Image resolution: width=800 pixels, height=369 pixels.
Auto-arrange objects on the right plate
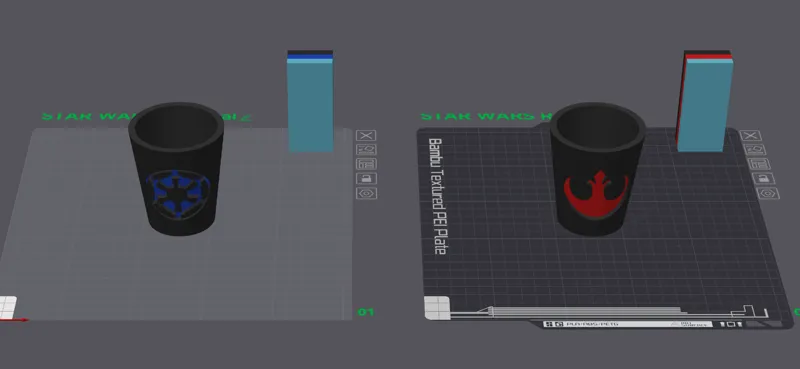click(759, 164)
